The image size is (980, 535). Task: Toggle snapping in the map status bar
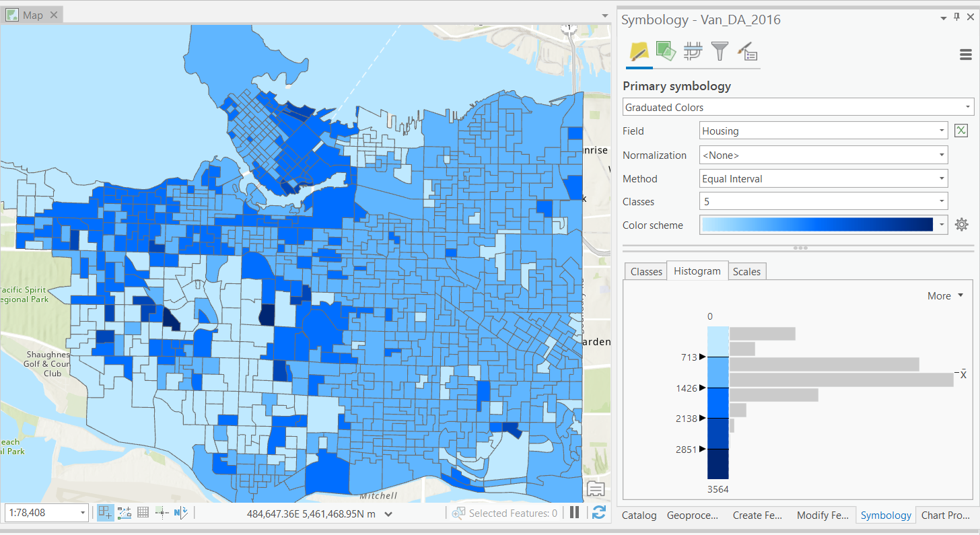point(106,513)
